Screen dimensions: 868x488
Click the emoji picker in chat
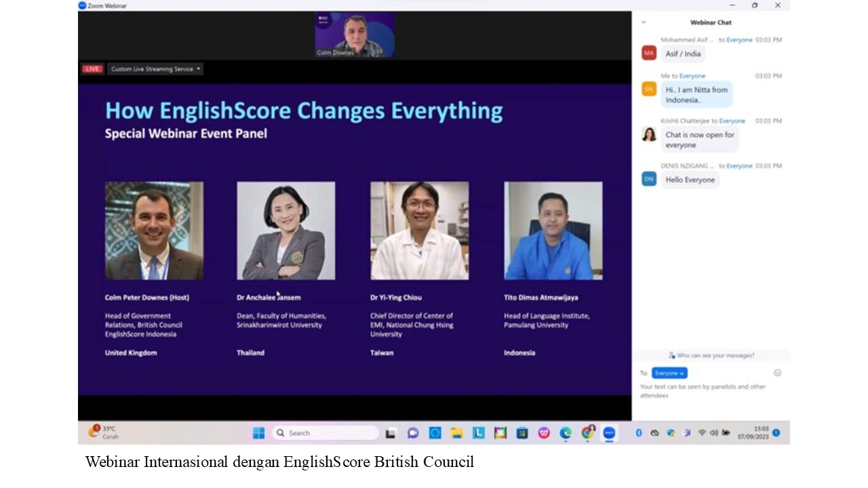click(778, 373)
